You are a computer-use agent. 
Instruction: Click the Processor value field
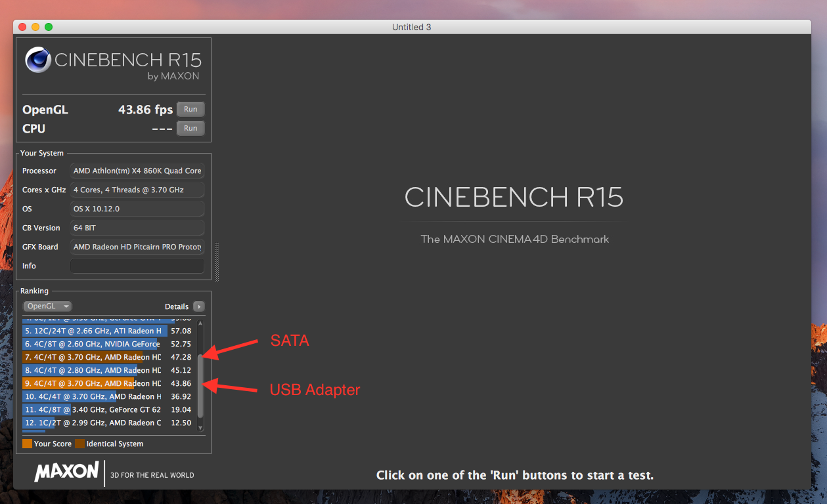(137, 171)
